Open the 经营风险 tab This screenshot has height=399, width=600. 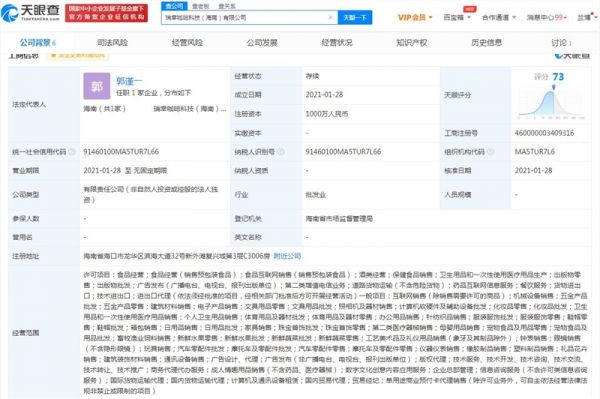[187, 42]
